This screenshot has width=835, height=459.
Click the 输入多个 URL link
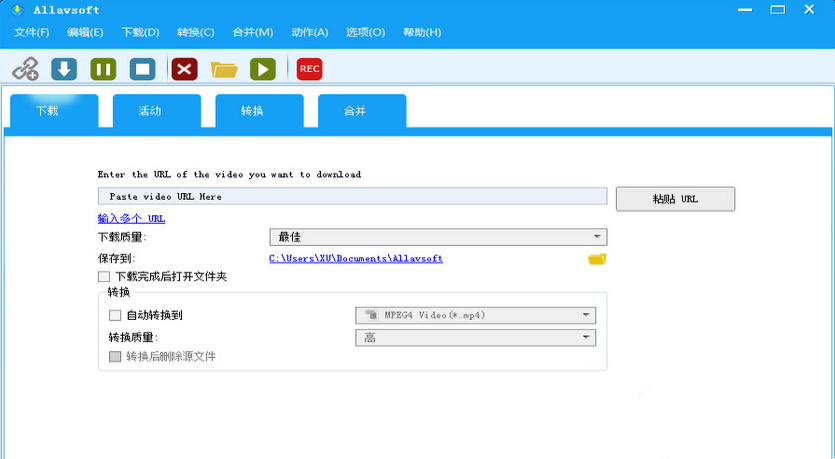(132, 219)
